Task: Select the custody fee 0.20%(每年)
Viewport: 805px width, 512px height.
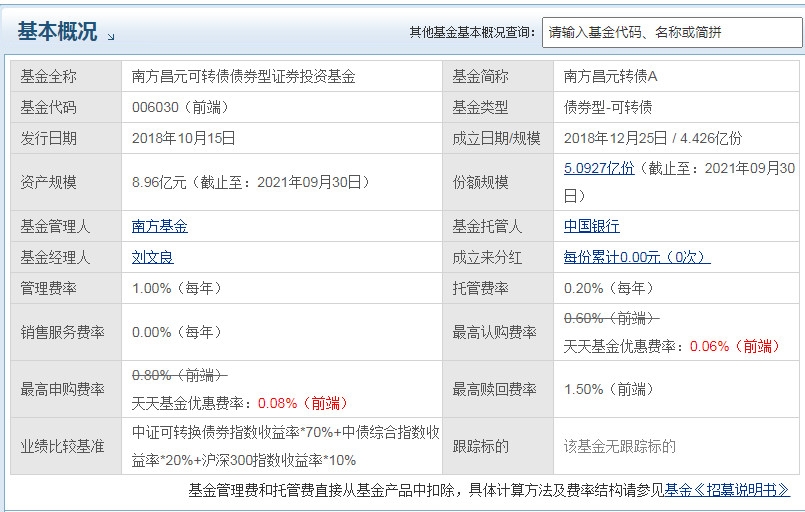Action: (x=608, y=288)
